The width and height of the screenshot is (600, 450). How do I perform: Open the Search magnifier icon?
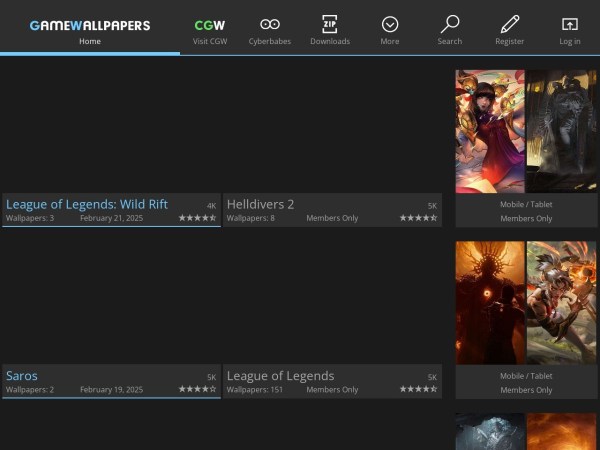click(450, 25)
